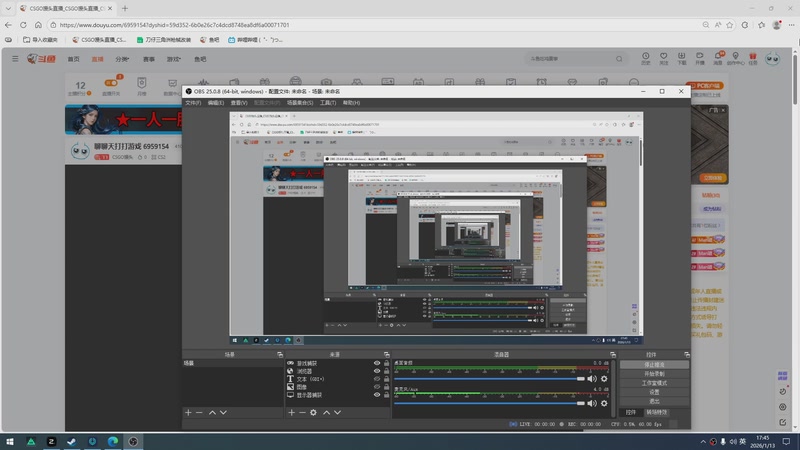Open Douyu 消息 messages icon with red badge
This screenshot has height=450, width=800.
(718, 58)
